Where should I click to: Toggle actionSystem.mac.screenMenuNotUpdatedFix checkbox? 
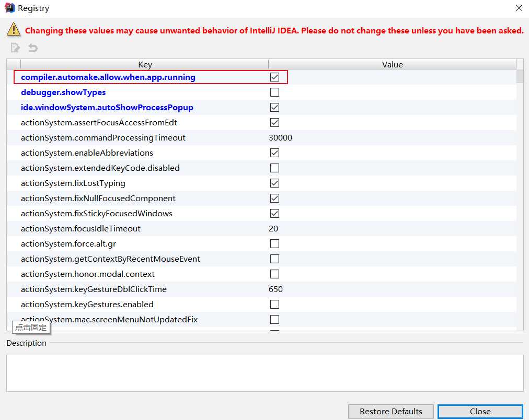274,320
